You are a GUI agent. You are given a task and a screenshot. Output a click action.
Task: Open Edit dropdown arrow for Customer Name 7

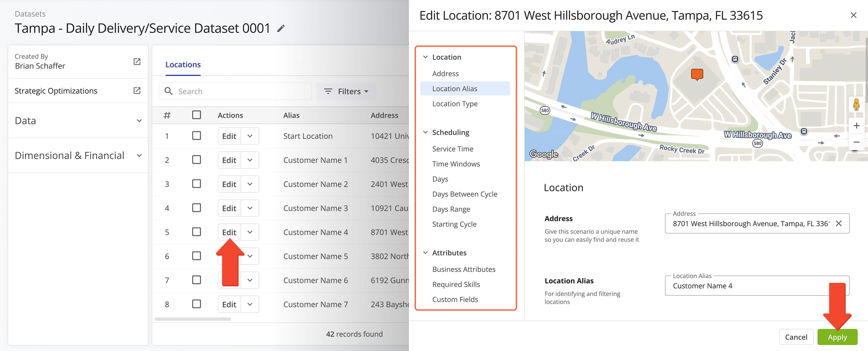250,304
